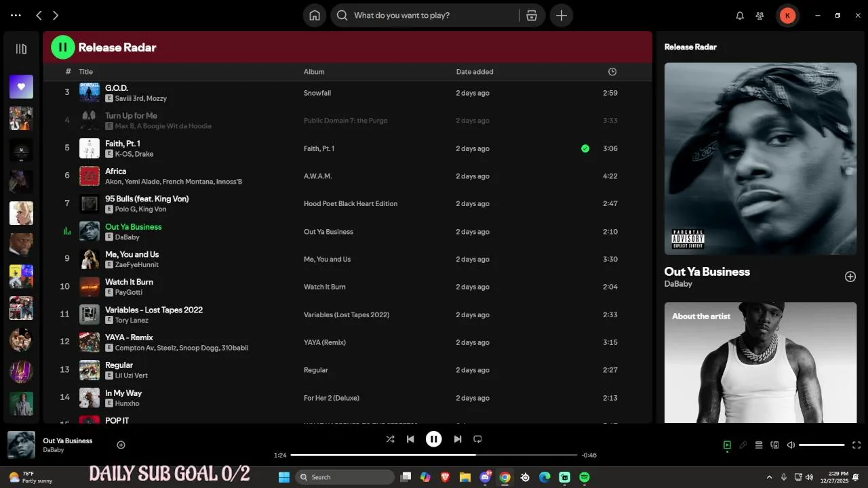Sort by the duration clock icon header
Viewport: 868px width, 488px height.
tap(612, 72)
